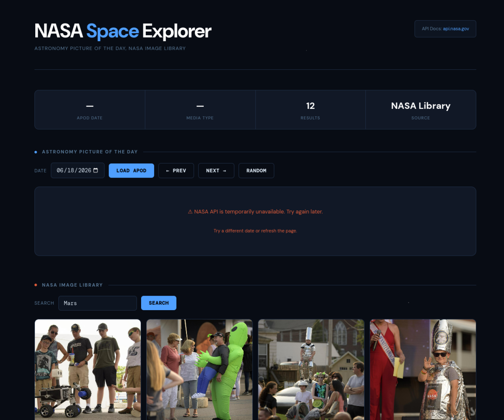Click 'Try a different date or refresh' text
The width and height of the screenshot is (504, 420).
tap(255, 231)
